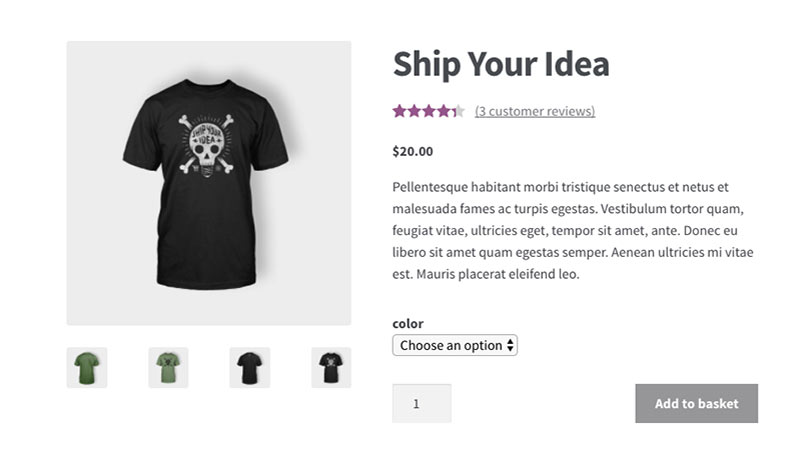The width and height of the screenshot is (800, 450).
Task: Click the skull graphic on the main shirt
Action: [206, 145]
